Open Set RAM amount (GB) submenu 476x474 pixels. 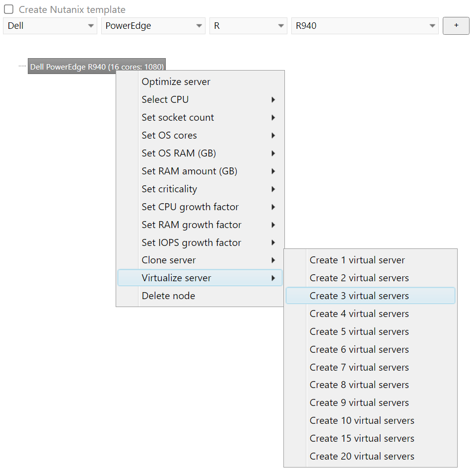[189, 171]
